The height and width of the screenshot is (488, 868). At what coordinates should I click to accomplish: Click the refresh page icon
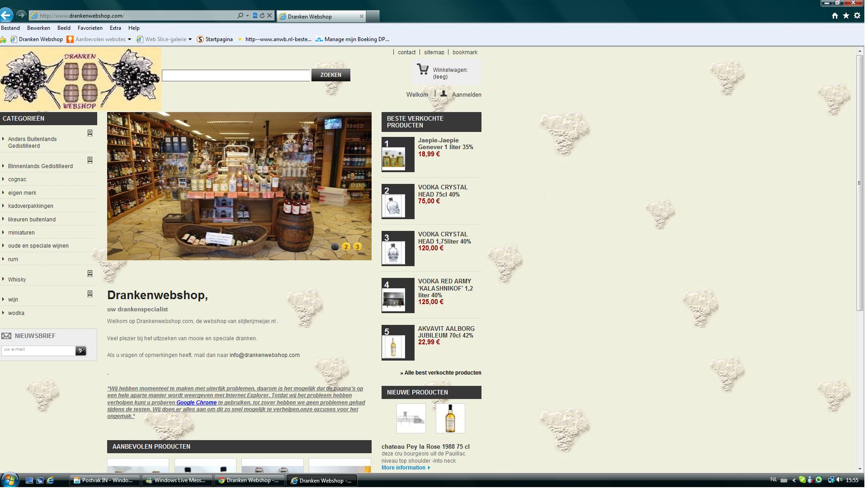click(x=262, y=15)
